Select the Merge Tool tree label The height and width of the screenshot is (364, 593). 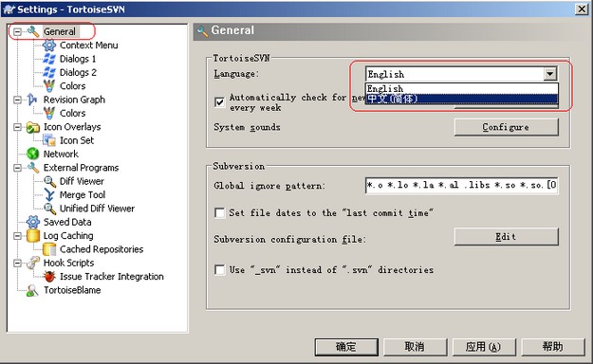[x=83, y=194]
